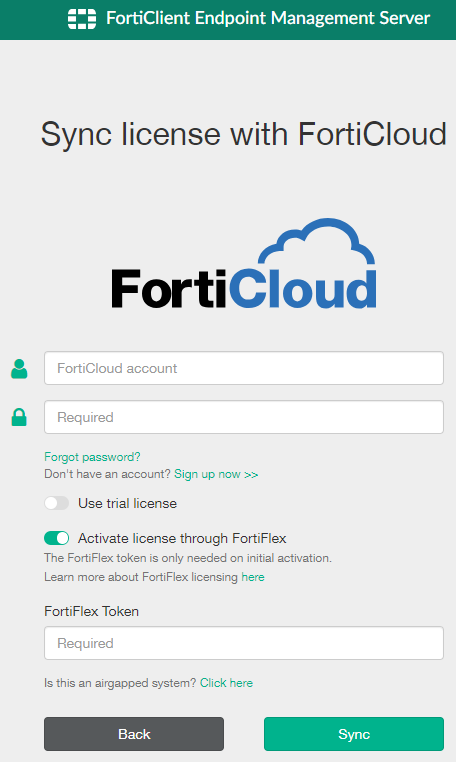The image size is (456, 762).
Task: Click 'Is this an airgapped system?' text
Action: 121,683
